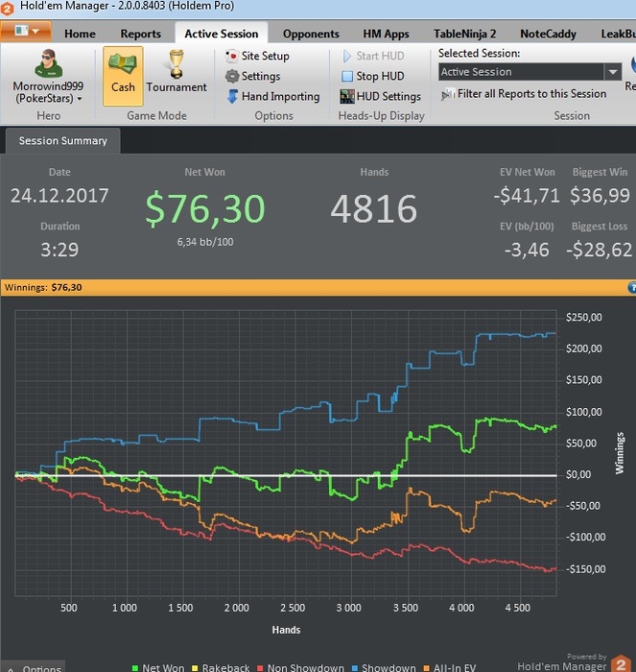This screenshot has width=636, height=672.
Task: Click the 24.12.2017 date value
Action: [x=59, y=196]
